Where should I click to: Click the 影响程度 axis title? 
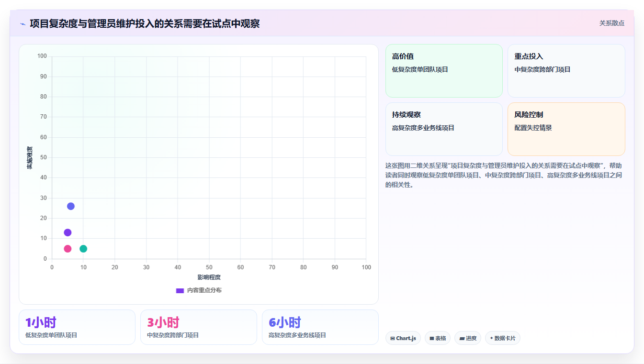209,277
